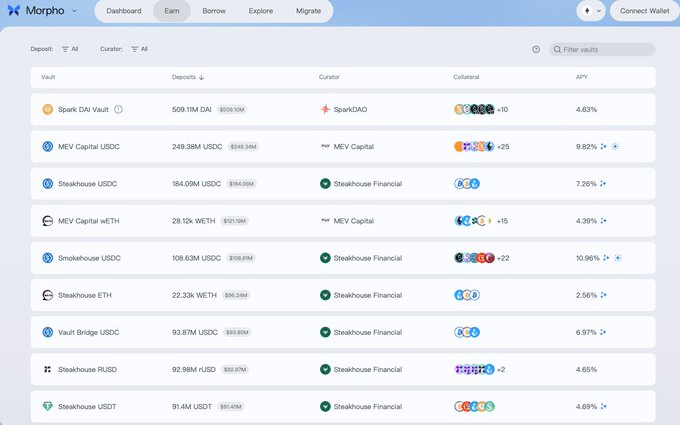Click Steakhouse Financial logo in Steakhouse USDC row
680x425 pixels.
pos(325,183)
